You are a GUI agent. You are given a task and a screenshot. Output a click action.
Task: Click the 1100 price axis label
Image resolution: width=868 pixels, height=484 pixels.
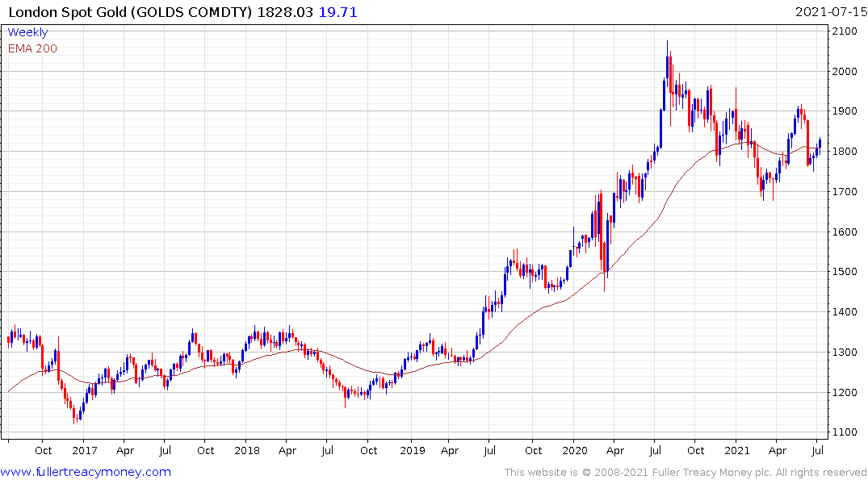[x=845, y=432]
